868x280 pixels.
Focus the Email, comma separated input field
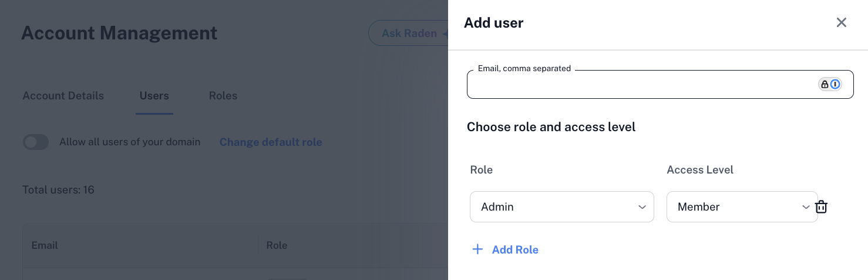tap(640, 85)
